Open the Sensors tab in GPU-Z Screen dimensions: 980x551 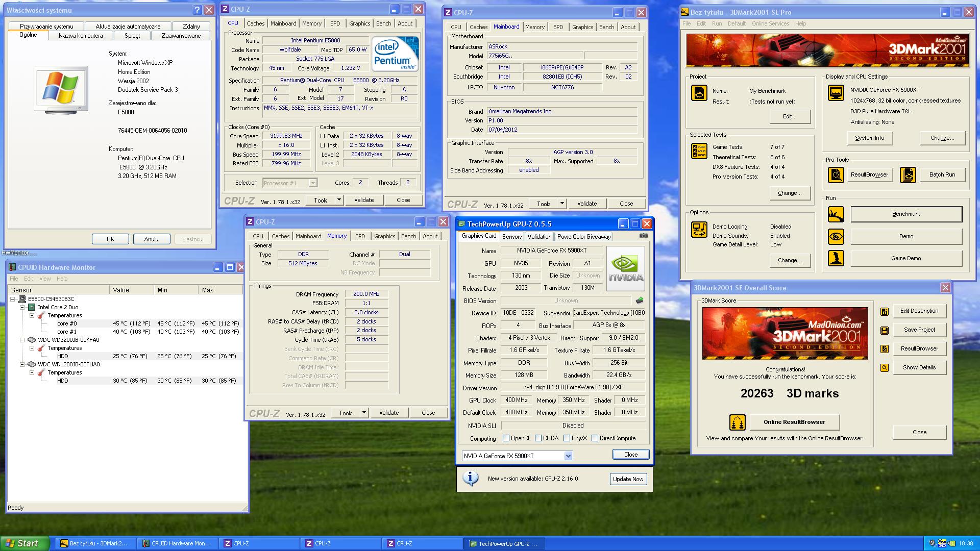click(512, 237)
